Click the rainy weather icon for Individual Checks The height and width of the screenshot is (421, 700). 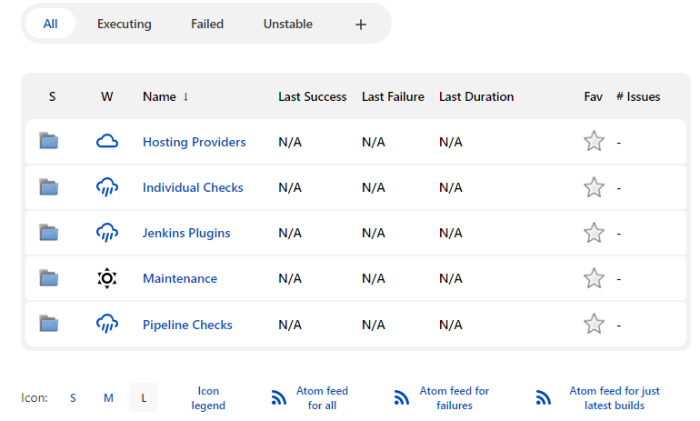point(107,187)
